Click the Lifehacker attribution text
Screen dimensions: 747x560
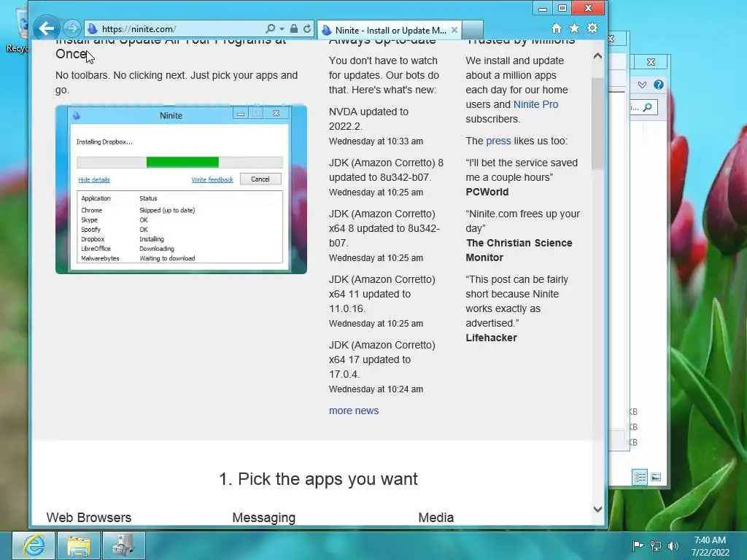491,338
